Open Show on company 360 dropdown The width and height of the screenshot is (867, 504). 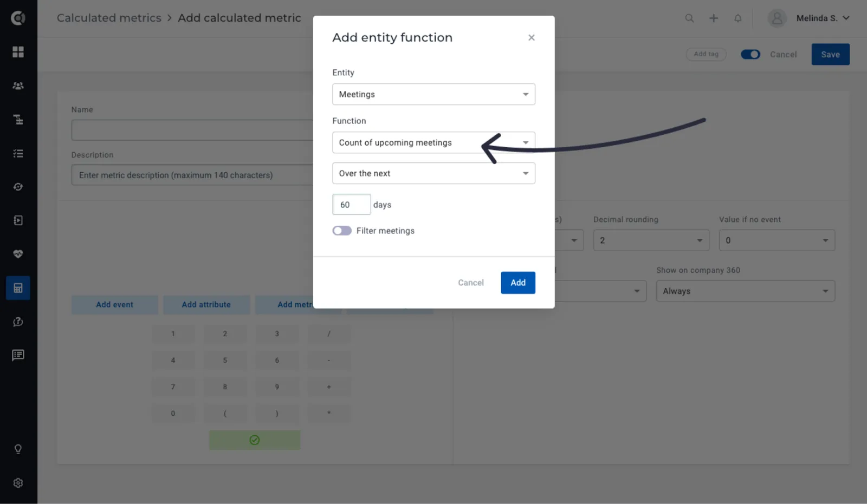point(746,291)
